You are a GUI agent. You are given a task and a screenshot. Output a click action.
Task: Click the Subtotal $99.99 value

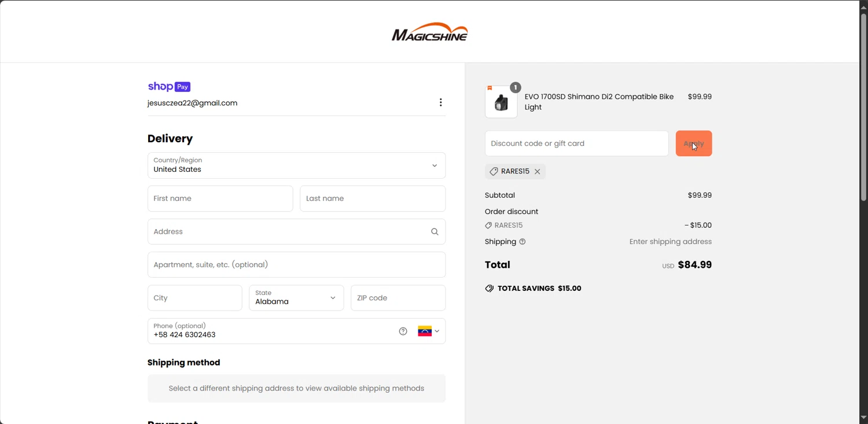point(700,196)
